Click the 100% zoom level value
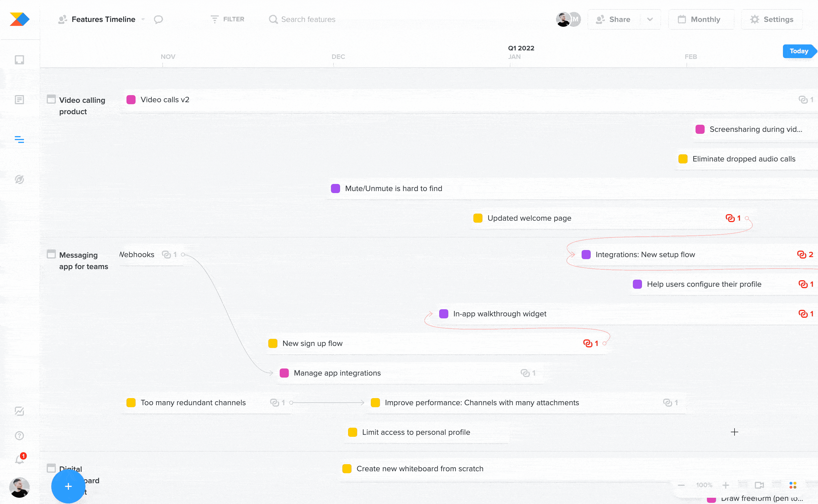Viewport: 818px width, 504px height. pos(704,485)
